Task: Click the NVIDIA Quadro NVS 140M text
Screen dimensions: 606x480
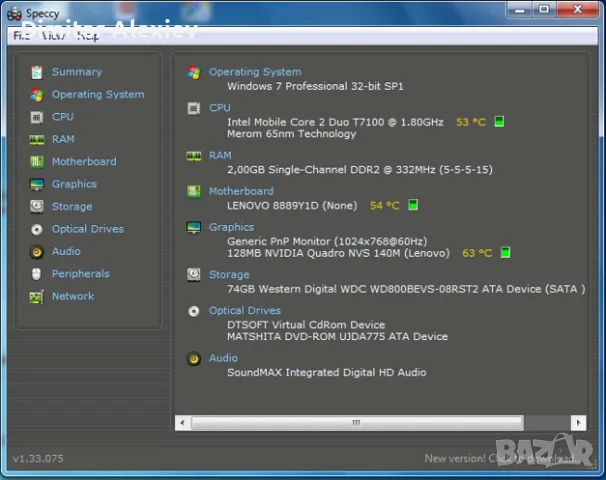Action: 338,254
